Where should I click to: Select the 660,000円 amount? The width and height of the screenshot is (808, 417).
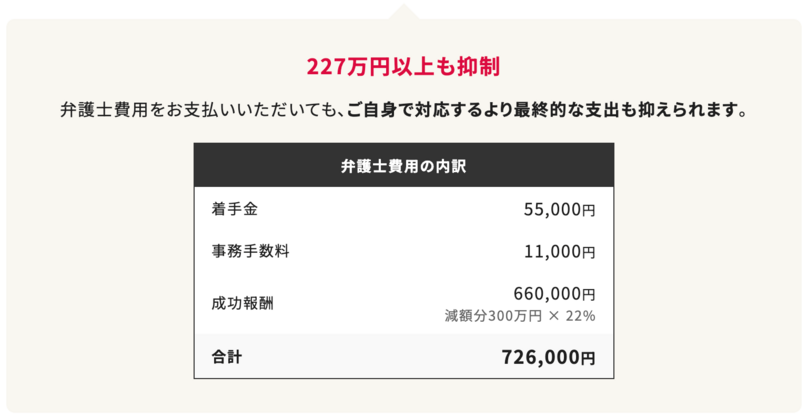[x=554, y=294]
